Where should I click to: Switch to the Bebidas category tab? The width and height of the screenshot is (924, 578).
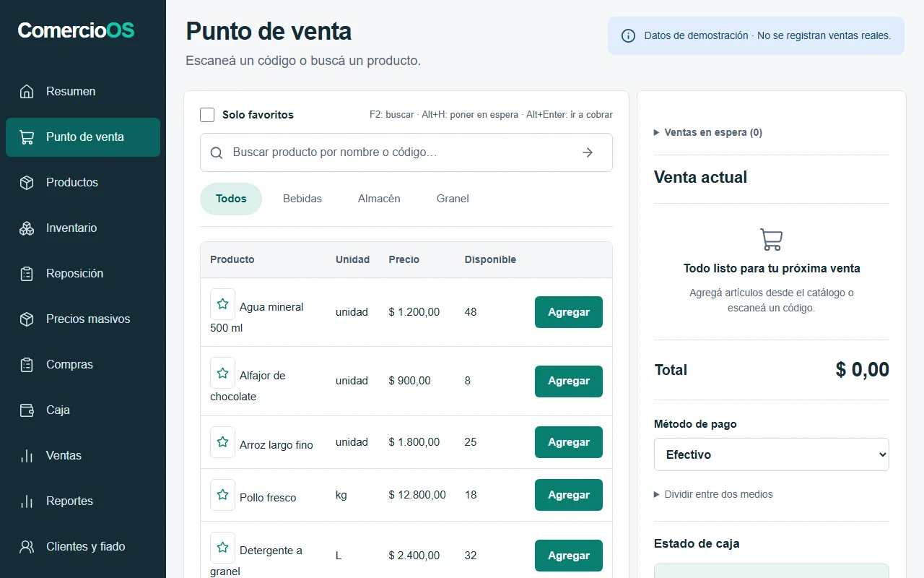pos(302,199)
